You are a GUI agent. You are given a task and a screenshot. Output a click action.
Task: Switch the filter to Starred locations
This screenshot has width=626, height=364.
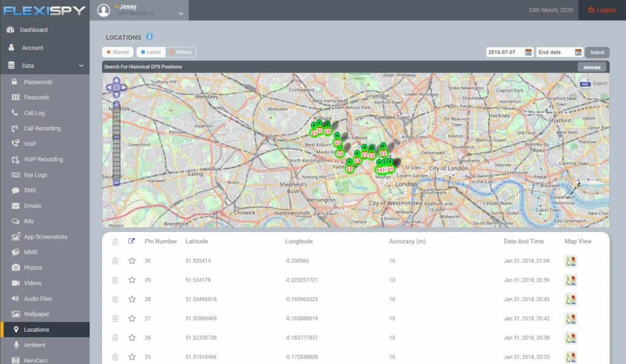click(x=117, y=52)
